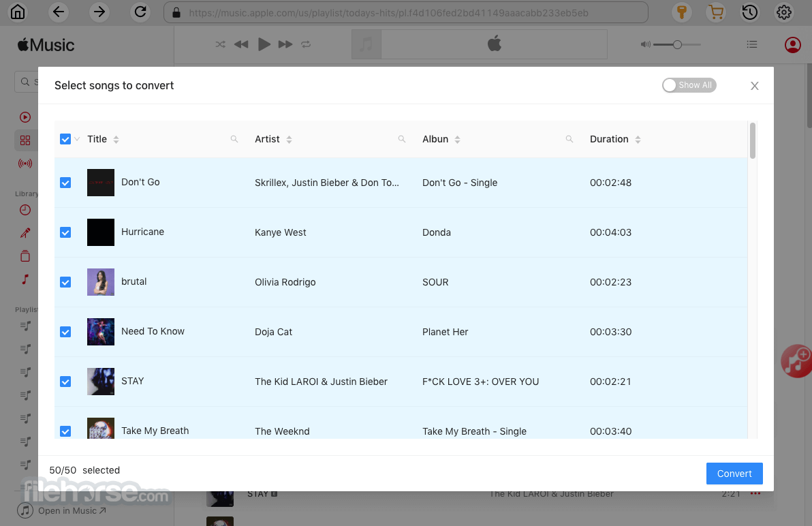Open the shopping cart icon
This screenshot has width=812, height=526.
coord(716,12)
